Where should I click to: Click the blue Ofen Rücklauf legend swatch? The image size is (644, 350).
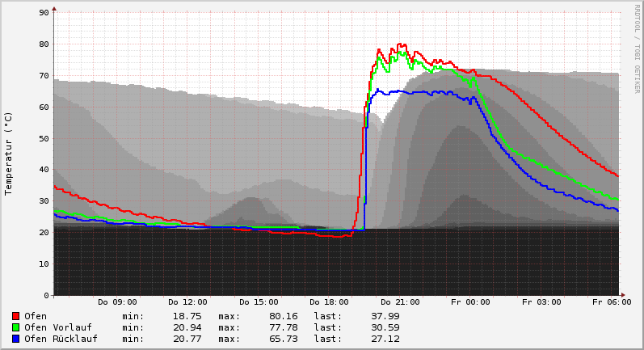pyautogui.click(x=15, y=339)
